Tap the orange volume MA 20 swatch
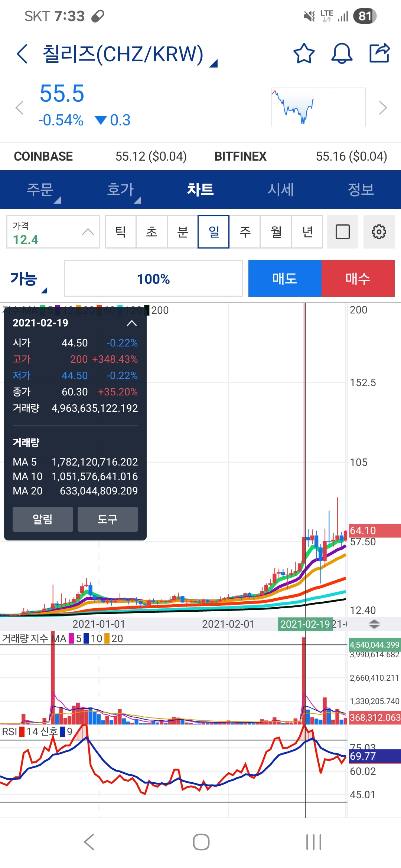The image size is (401, 868). point(107,638)
